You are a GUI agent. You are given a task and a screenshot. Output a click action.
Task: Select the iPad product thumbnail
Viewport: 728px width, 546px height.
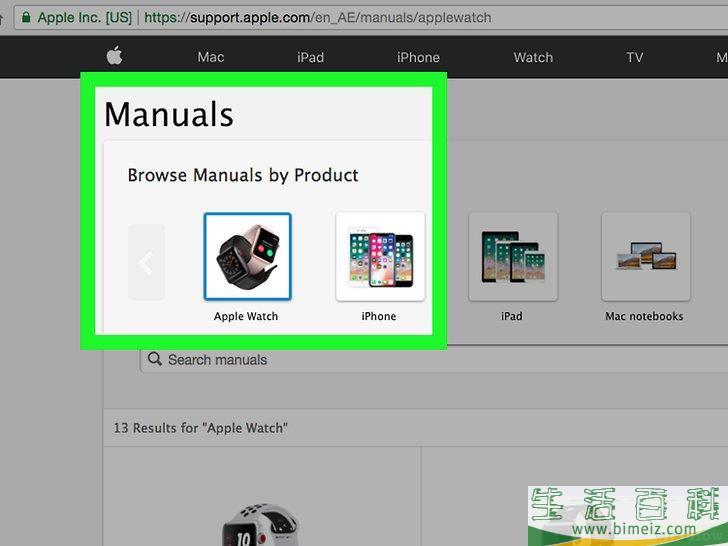pos(513,256)
